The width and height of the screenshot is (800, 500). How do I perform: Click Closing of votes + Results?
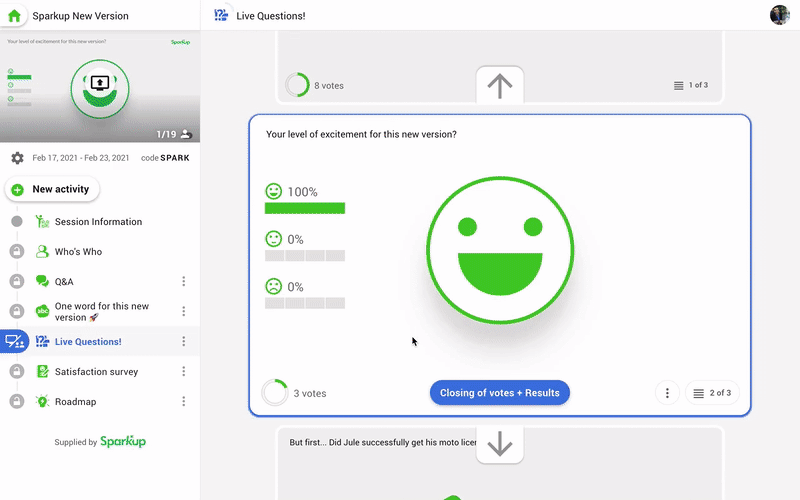(500, 393)
